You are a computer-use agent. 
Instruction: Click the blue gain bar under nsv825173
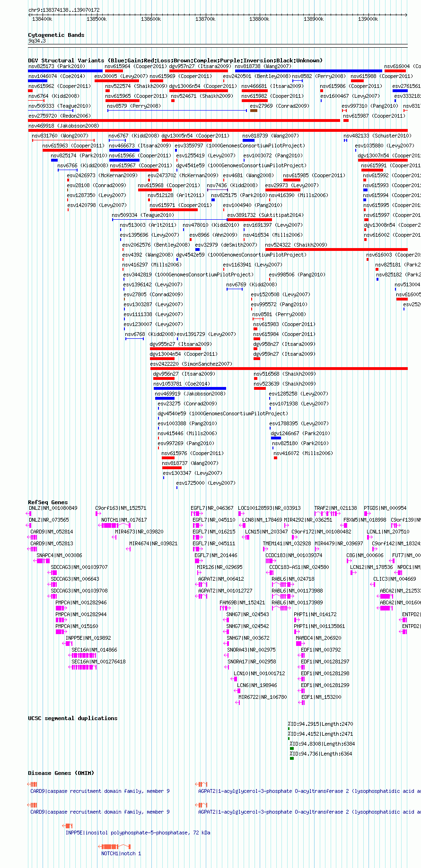[65, 71]
